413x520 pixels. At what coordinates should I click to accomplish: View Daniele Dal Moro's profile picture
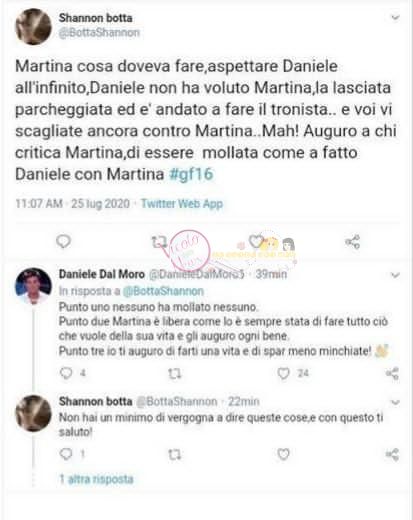[x=33, y=286]
